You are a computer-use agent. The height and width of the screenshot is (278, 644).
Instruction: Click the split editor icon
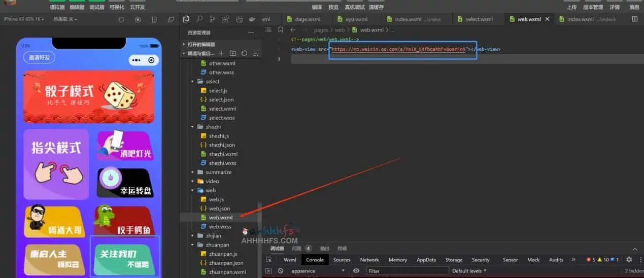(634, 19)
